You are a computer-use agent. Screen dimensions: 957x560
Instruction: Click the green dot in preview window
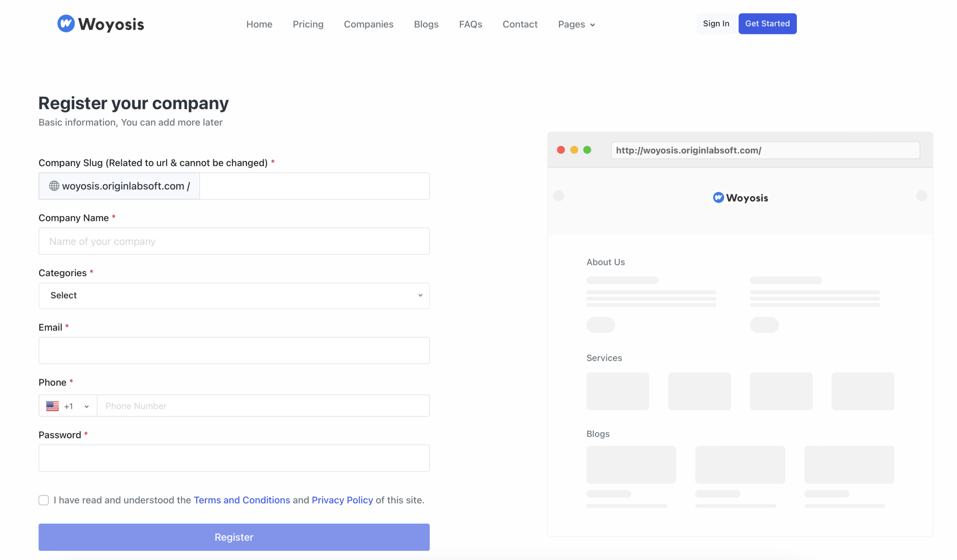point(587,150)
